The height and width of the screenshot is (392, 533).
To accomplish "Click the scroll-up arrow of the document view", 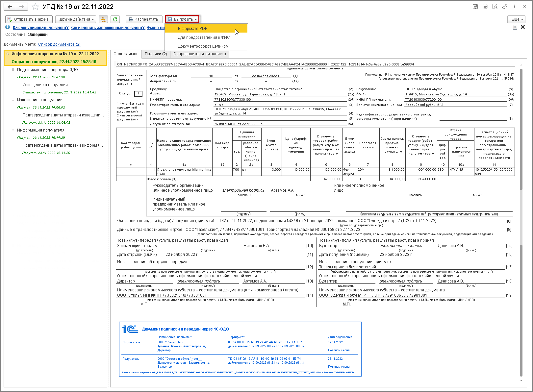I will coord(521,65).
